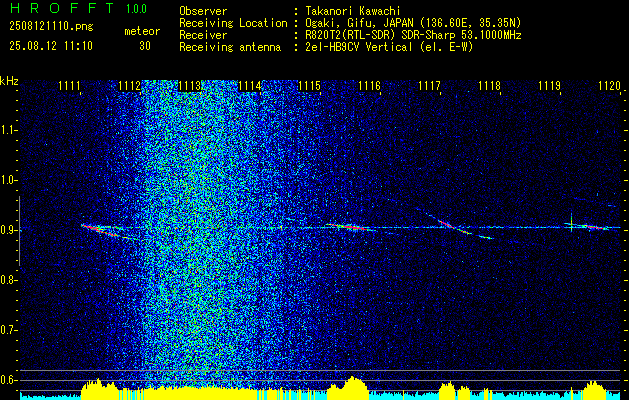Click the 1.1 kHz frequency label
This screenshot has width=629, height=400.
[x=7, y=130]
